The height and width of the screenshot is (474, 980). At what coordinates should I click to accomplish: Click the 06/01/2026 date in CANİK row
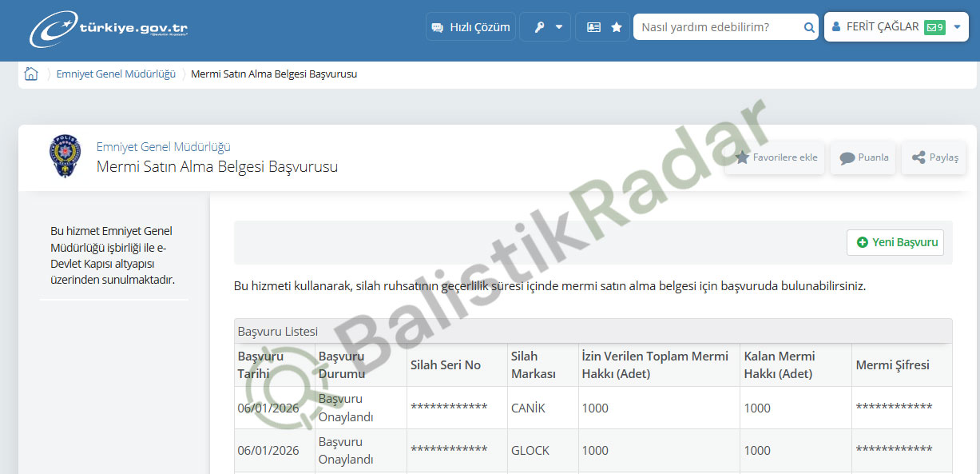(268, 408)
